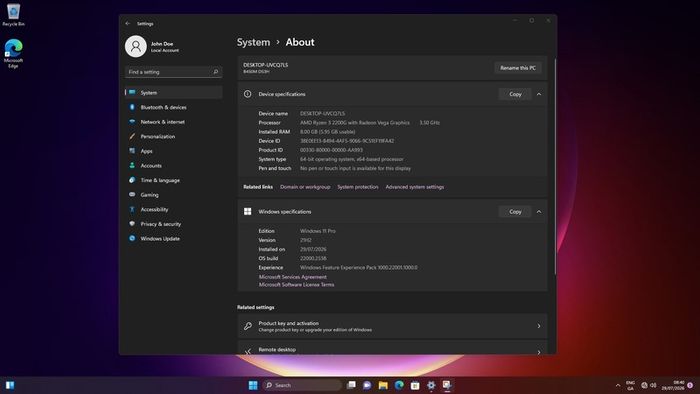Screen dimensions: 700x394
Task: Open Network & internet settings
Action: pos(173,122)
